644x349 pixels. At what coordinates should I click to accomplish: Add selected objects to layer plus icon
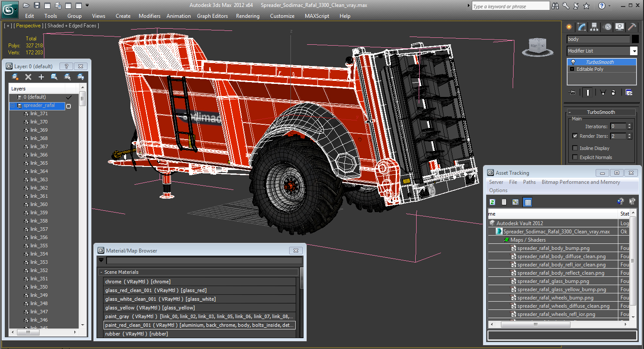[x=41, y=77]
